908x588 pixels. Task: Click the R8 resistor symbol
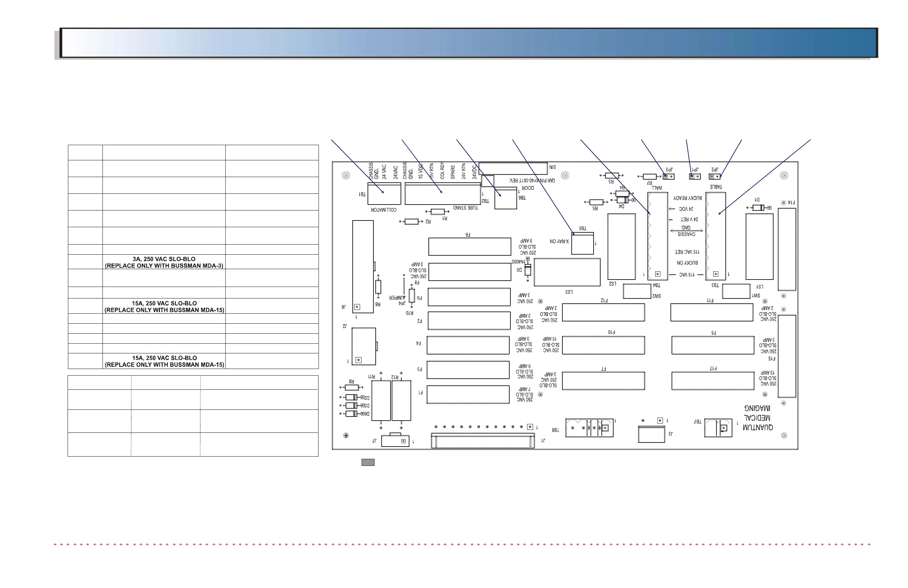pyautogui.click(x=352, y=387)
